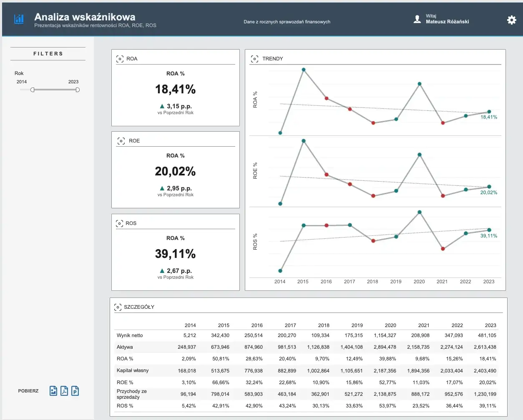
Task: Click the 18,41% ROA value
Action: click(175, 89)
